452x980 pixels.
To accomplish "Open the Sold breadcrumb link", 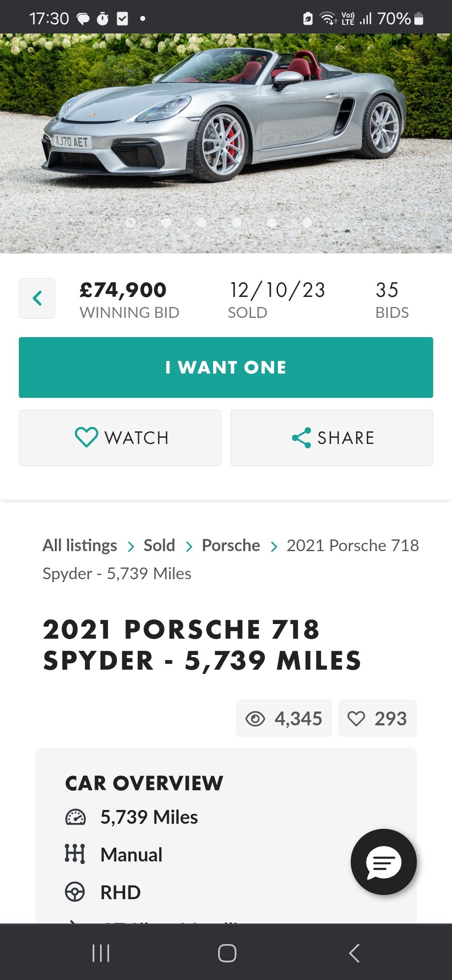I will [159, 545].
